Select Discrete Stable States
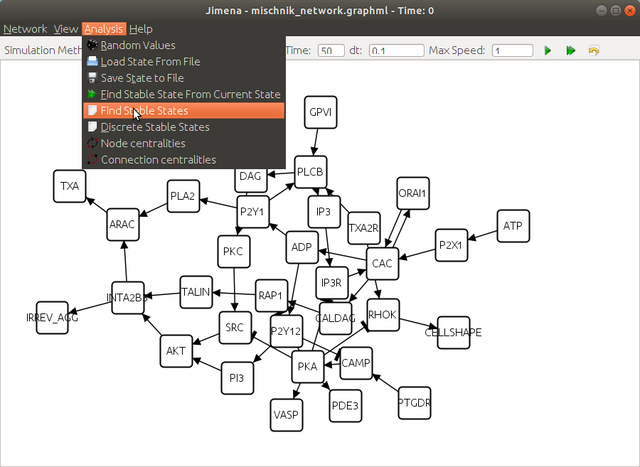The height and width of the screenshot is (467, 640). point(184,127)
